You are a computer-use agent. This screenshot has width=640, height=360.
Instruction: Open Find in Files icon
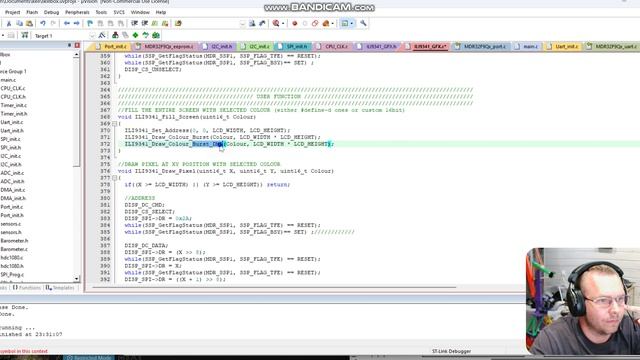coord(178,24)
